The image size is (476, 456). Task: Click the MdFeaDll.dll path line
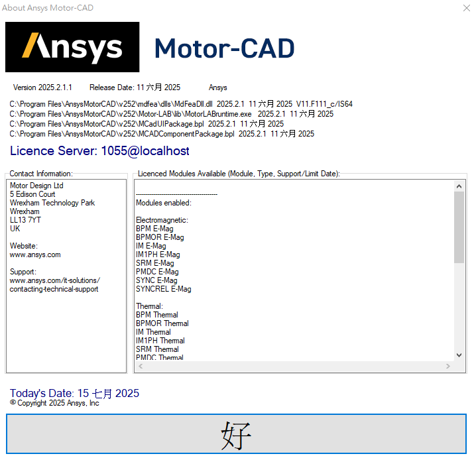click(x=181, y=104)
